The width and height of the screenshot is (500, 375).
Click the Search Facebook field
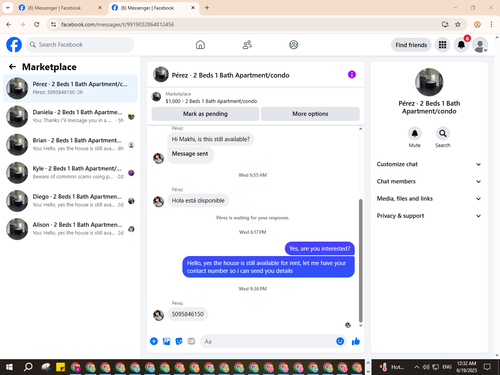[x=80, y=45]
